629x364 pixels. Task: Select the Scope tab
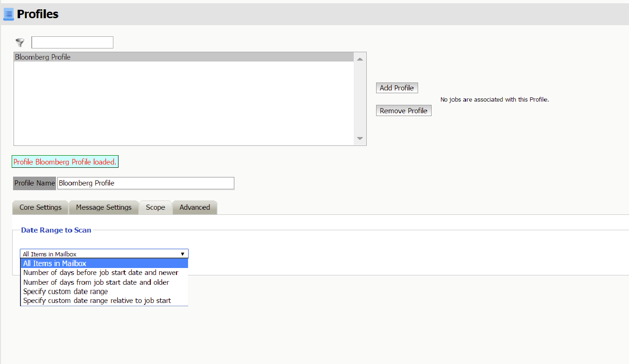[155, 207]
